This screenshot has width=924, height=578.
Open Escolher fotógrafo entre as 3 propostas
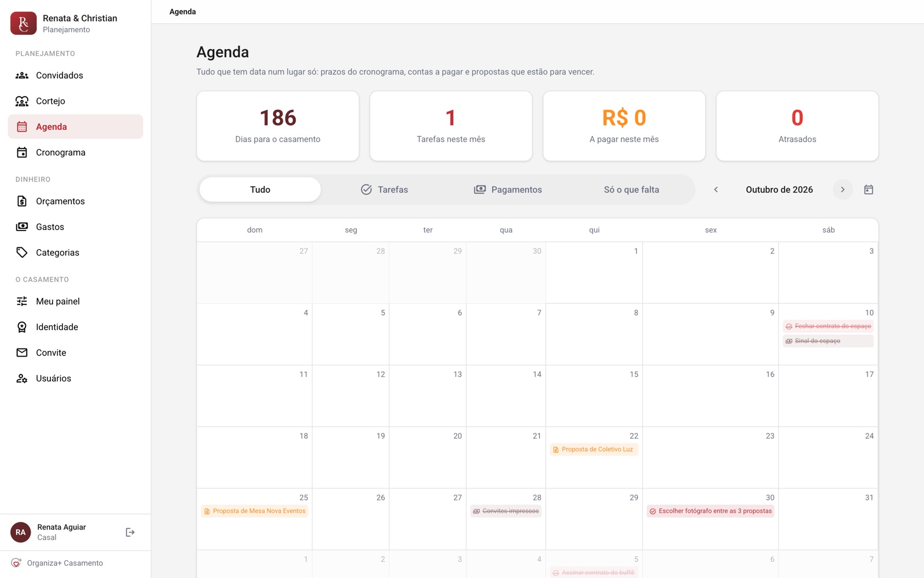click(x=711, y=511)
